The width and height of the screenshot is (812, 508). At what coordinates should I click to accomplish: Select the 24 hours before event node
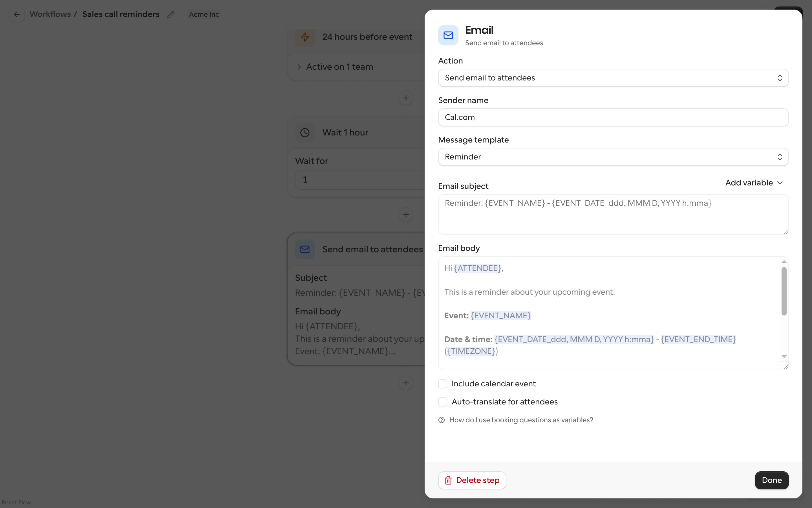point(367,37)
